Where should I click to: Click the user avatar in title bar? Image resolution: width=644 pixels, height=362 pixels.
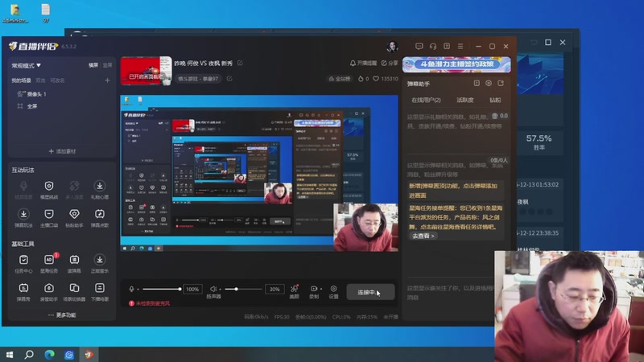(x=392, y=47)
